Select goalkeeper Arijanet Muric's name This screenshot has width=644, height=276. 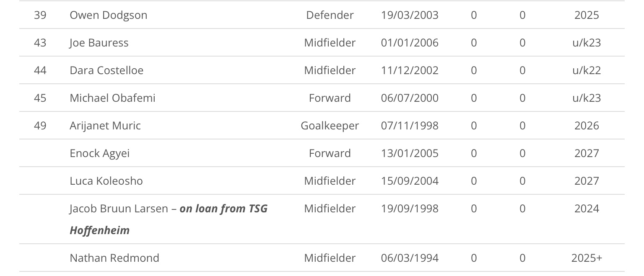pyautogui.click(x=105, y=126)
